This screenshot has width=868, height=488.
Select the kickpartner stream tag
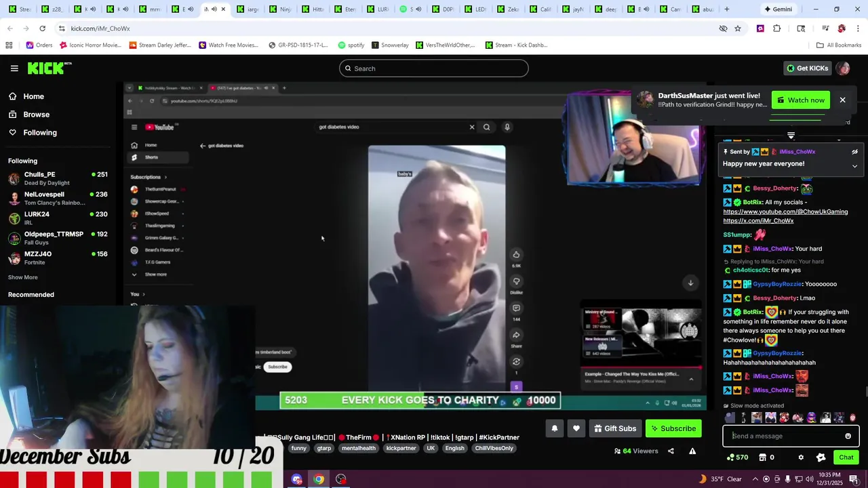coord(401,448)
